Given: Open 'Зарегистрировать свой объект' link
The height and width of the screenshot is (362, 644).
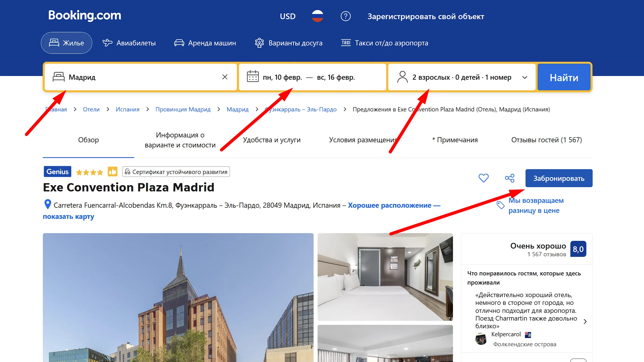Looking at the screenshot, I should tap(426, 16).
